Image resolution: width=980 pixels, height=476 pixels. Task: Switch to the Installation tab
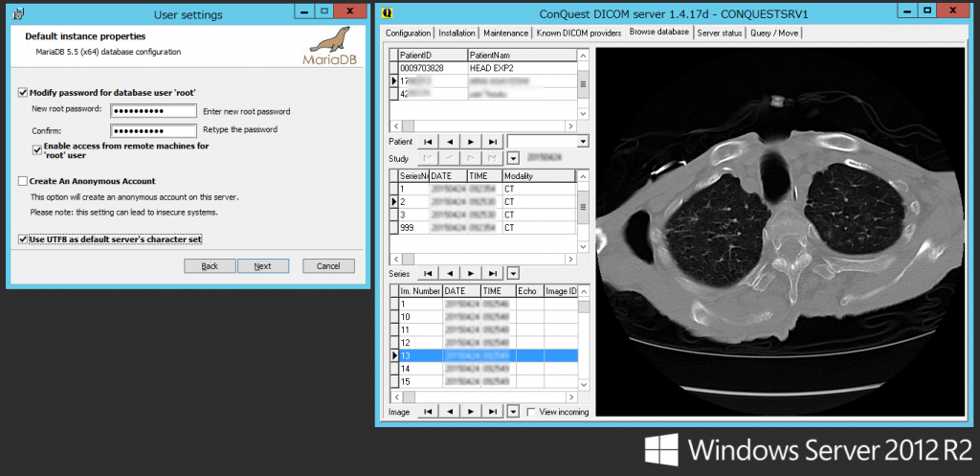click(457, 34)
